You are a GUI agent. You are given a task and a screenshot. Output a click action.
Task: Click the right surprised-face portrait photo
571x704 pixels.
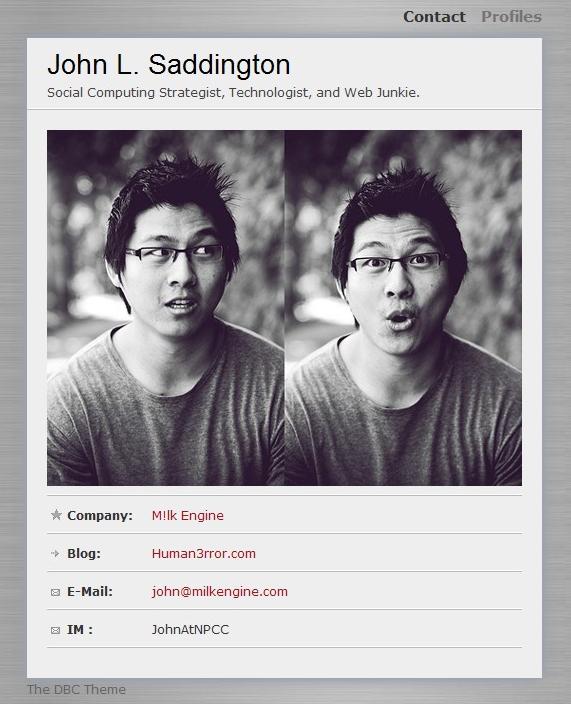point(404,308)
